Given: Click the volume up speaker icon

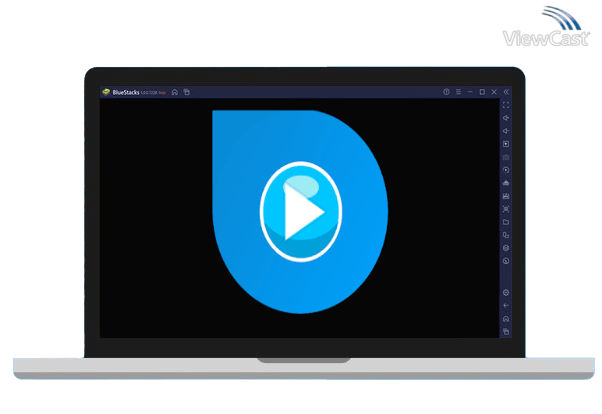Looking at the screenshot, I should (x=506, y=118).
